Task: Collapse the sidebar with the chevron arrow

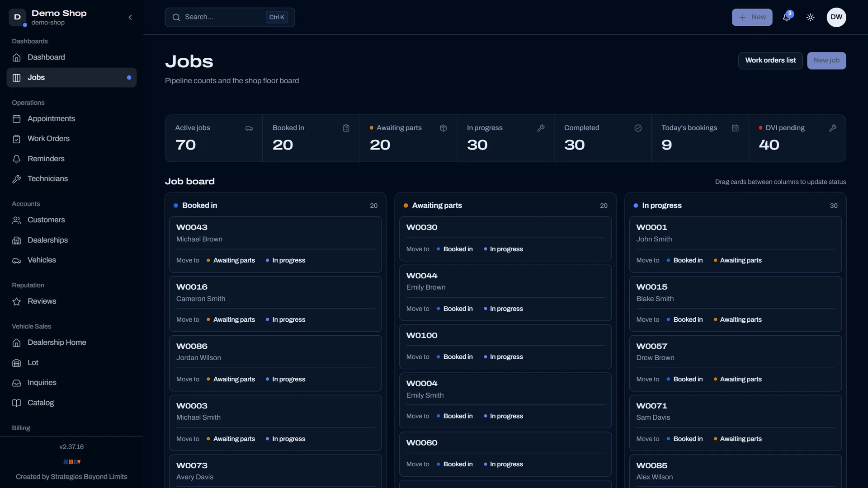Action: coord(130,17)
